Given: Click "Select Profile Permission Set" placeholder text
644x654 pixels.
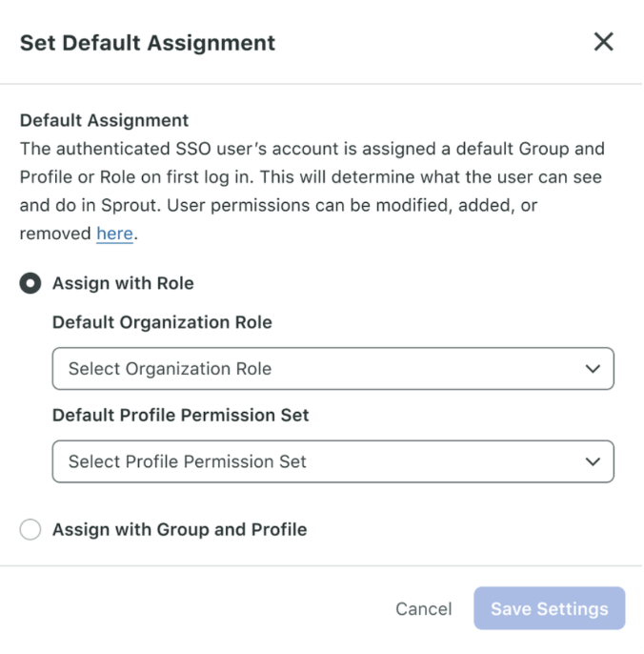Looking at the screenshot, I should [x=187, y=461].
